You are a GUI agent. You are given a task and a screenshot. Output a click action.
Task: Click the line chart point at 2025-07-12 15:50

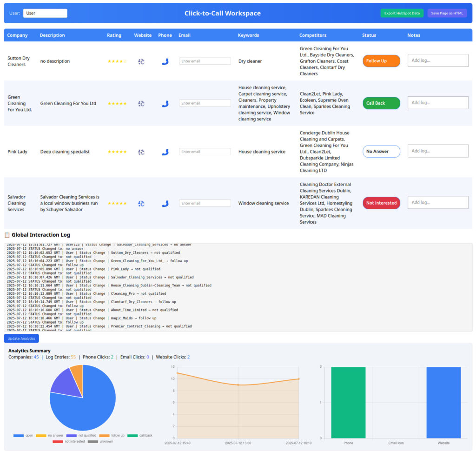(238, 385)
